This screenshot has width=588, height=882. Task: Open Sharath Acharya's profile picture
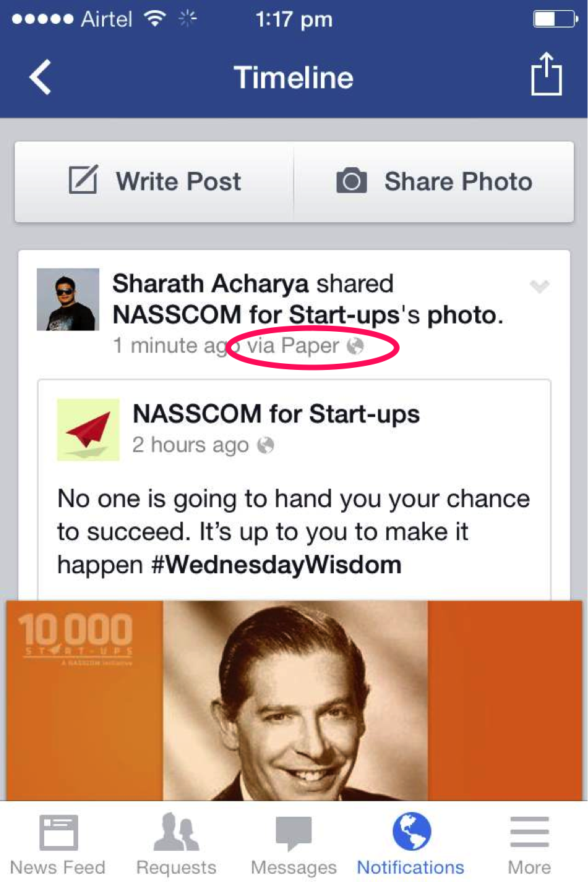(x=66, y=299)
